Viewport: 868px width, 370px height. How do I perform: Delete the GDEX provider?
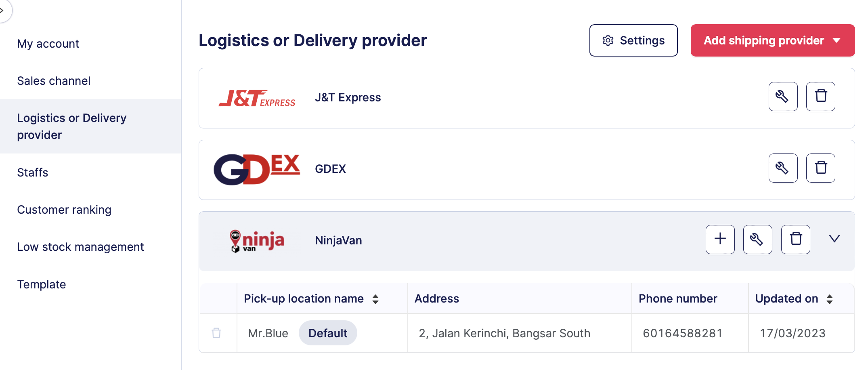pos(820,168)
